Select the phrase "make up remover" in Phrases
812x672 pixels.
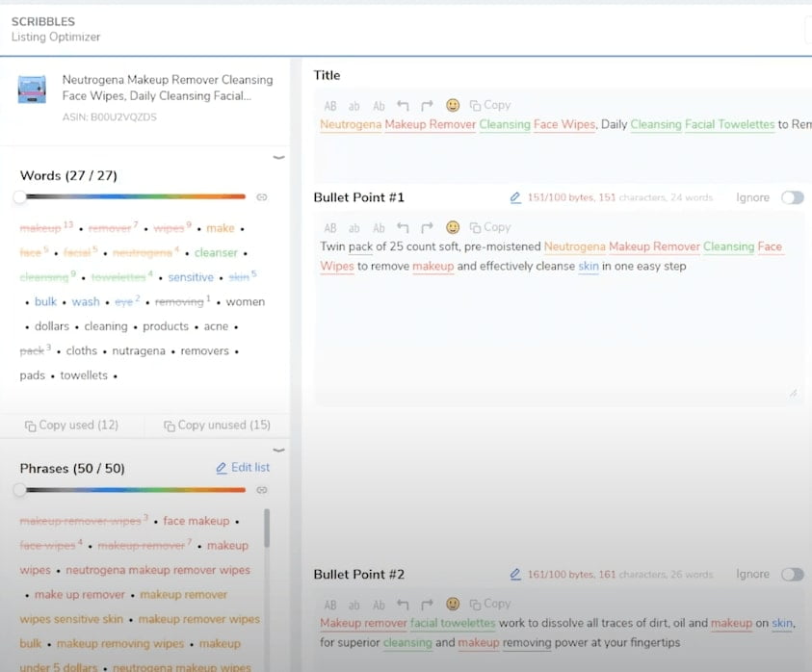pos(80,595)
